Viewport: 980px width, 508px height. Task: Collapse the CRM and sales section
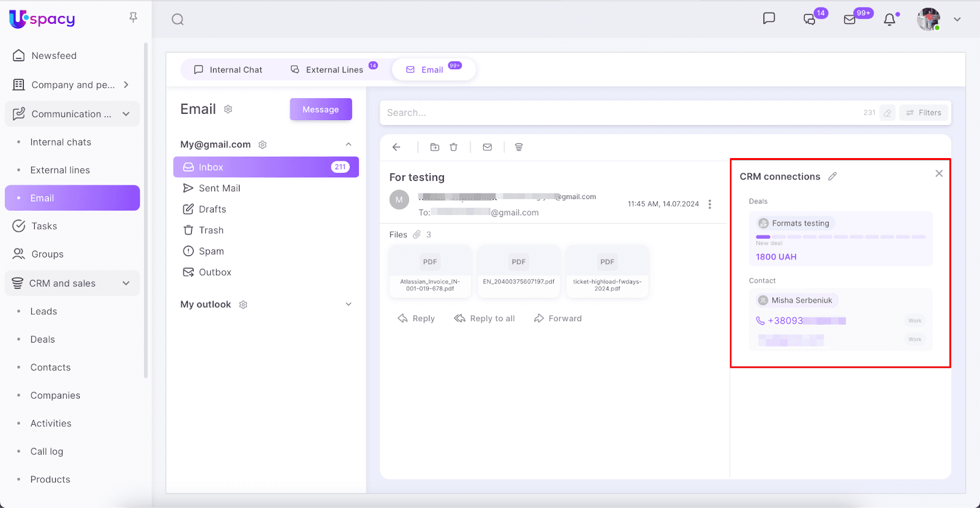coord(126,283)
